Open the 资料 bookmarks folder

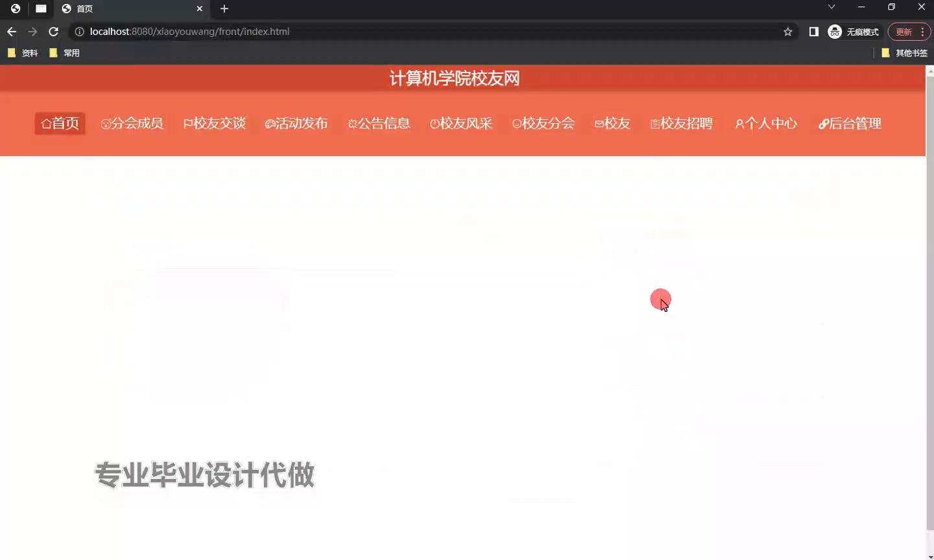pyautogui.click(x=23, y=53)
